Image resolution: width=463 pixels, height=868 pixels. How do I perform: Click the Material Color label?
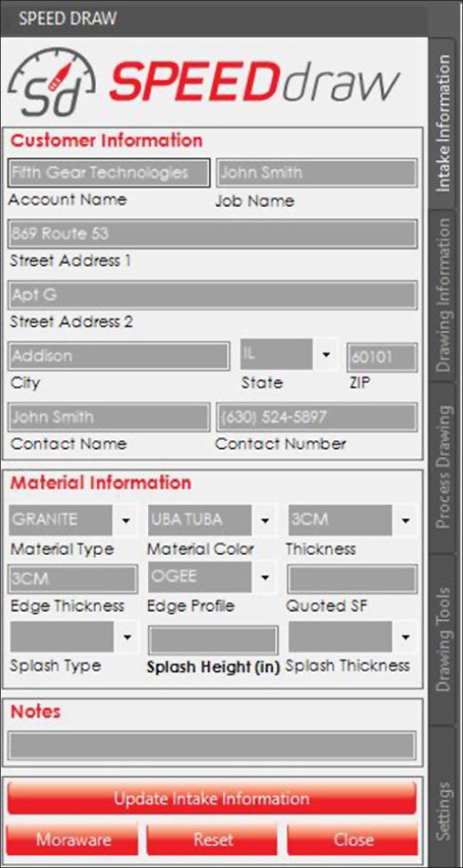[200, 549]
